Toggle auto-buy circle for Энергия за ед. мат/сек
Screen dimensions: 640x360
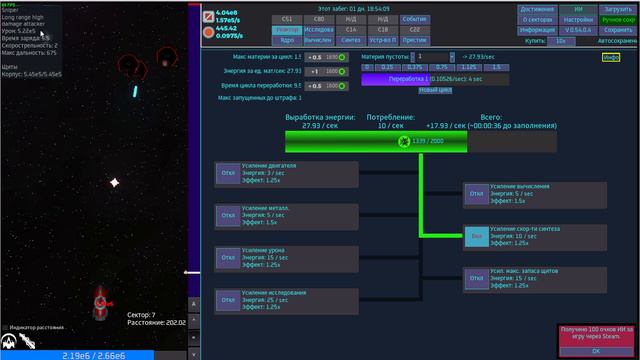(x=342, y=71)
